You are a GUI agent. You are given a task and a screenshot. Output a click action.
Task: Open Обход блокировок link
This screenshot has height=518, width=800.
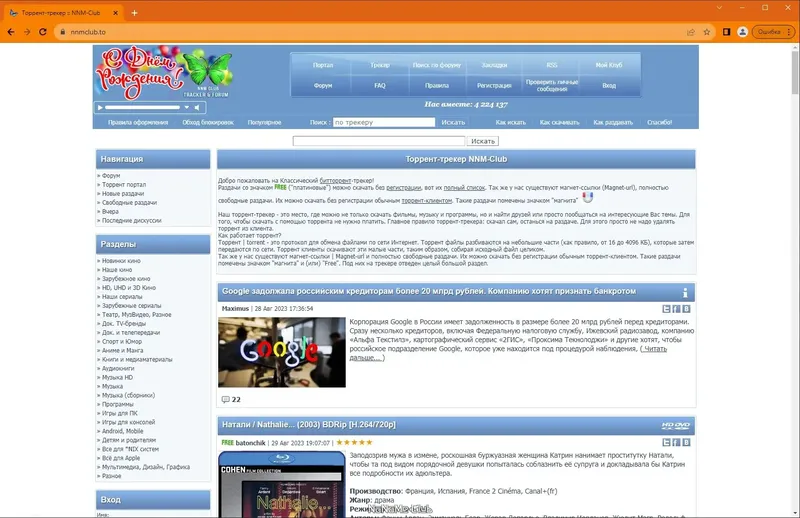pos(208,122)
